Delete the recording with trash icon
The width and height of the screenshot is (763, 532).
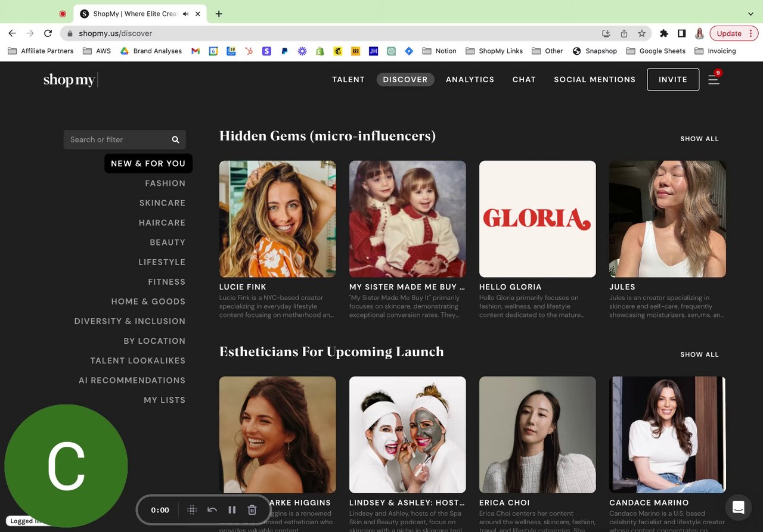click(x=252, y=510)
